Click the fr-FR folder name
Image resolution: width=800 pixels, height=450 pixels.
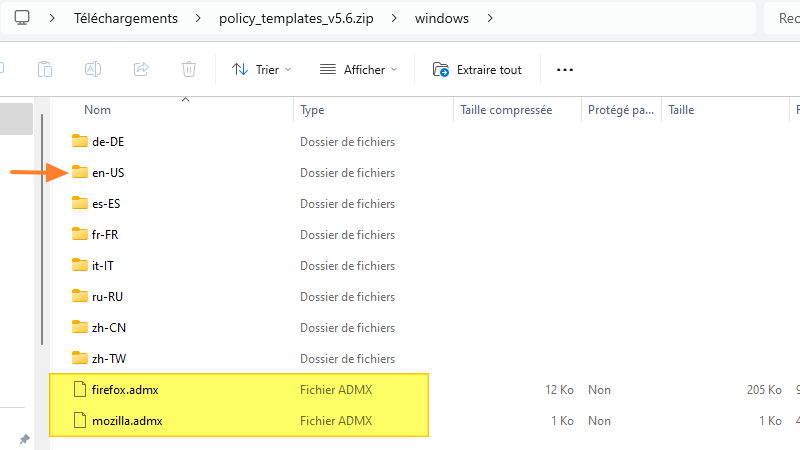(x=105, y=235)
